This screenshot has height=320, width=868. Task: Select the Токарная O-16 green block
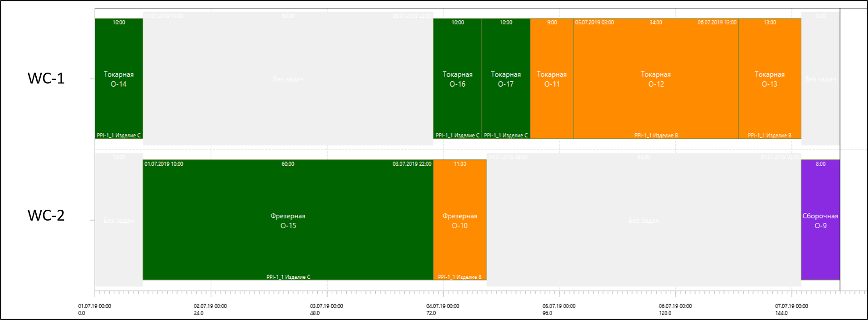coord(457,79)
